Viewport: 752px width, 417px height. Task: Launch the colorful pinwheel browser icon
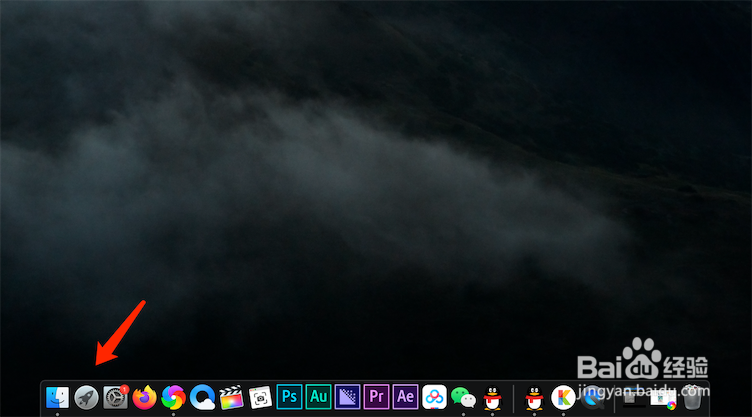(173, 397)
